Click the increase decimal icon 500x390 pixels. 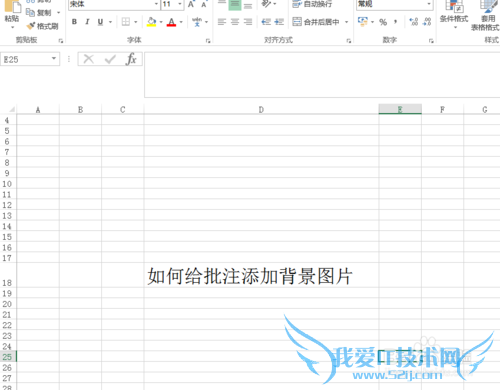pos(413,22)
